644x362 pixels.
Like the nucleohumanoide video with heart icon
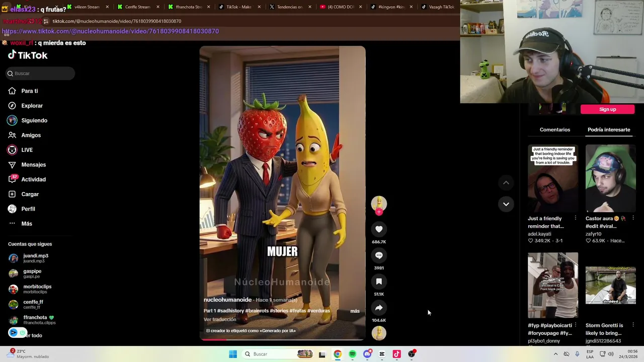379,229
